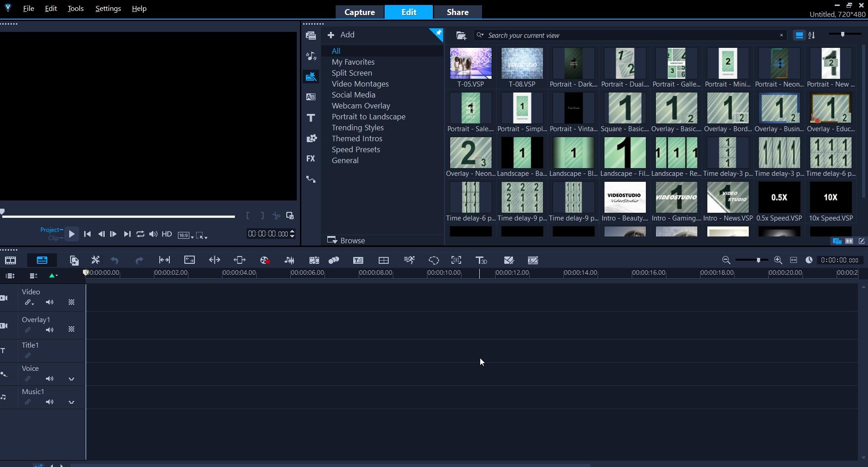Viewport: 868px width, 467px height.
Task: Open the Sound/Audio library icon
Action: point(311,56)
